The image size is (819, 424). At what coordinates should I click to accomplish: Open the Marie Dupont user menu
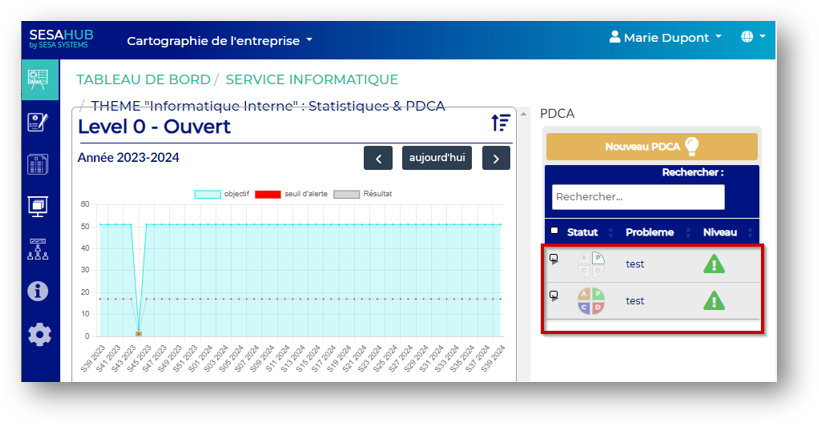pos(665,38)
